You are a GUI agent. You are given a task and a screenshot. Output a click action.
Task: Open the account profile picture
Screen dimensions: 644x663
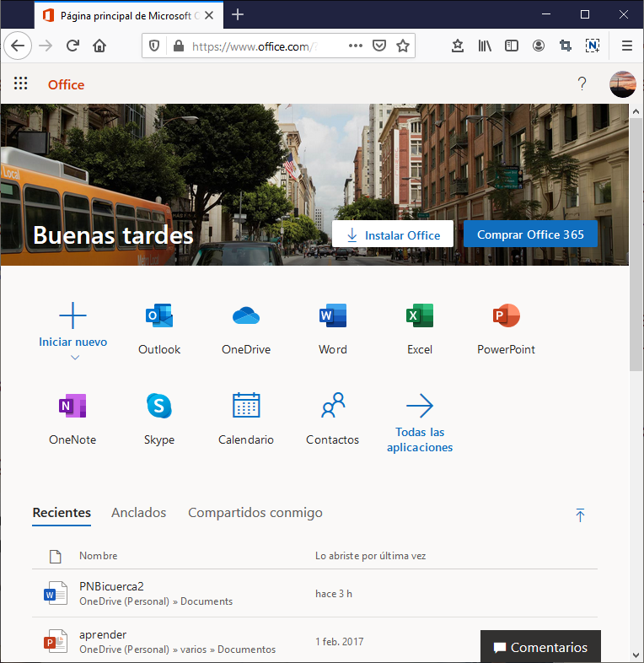(622, 84)
